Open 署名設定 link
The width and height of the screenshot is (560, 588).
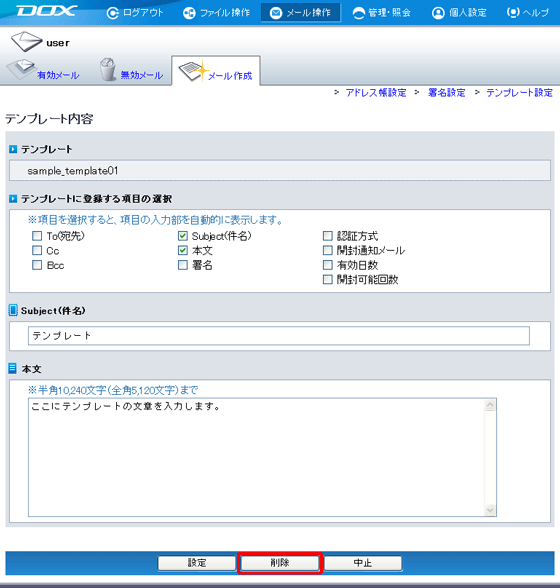coord(446,93)
